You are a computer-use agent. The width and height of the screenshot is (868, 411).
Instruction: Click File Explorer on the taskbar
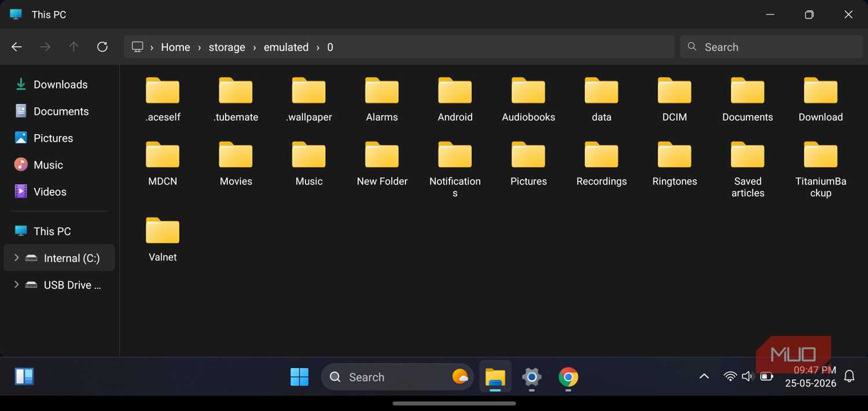tap(495, 377)
